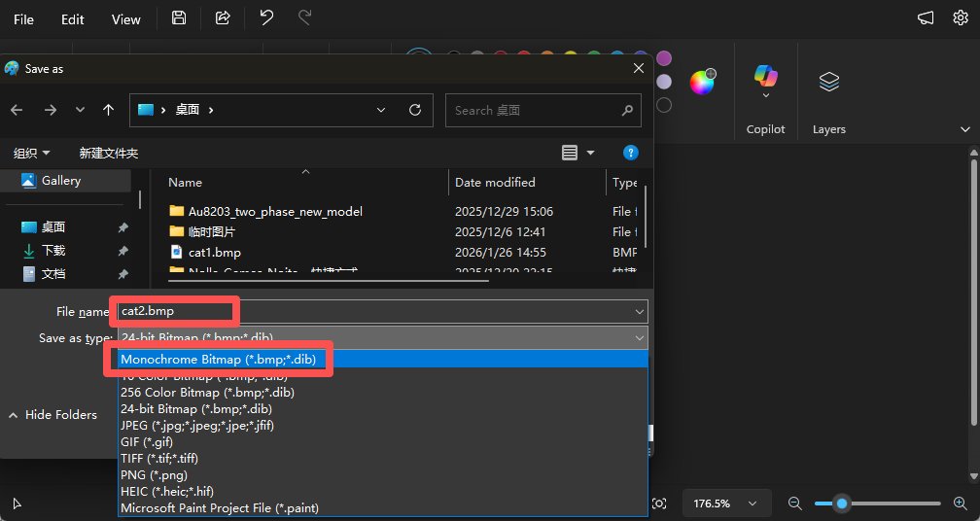This screenshot has height=521, width=980.
Task: Click the 桌面 breadcrumb in address bar
Action: tap(187, 110)
